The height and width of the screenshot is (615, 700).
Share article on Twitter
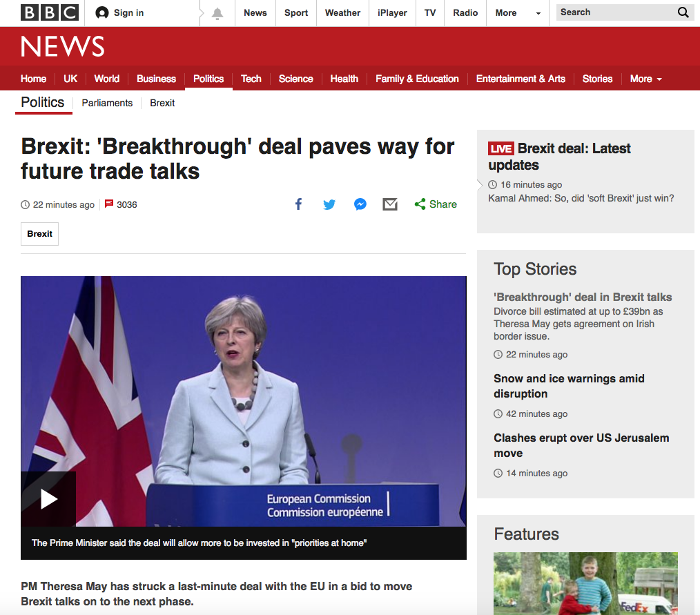(329, 204)
